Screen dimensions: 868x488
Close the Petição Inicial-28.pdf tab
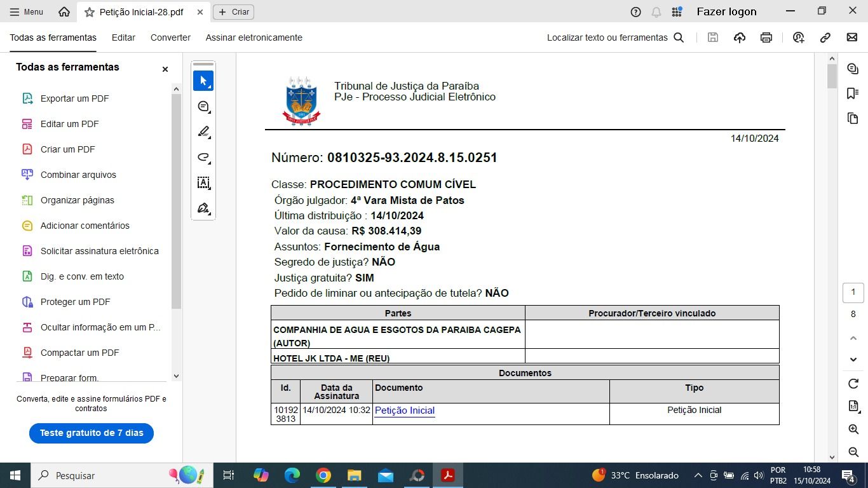pos(200,12)
